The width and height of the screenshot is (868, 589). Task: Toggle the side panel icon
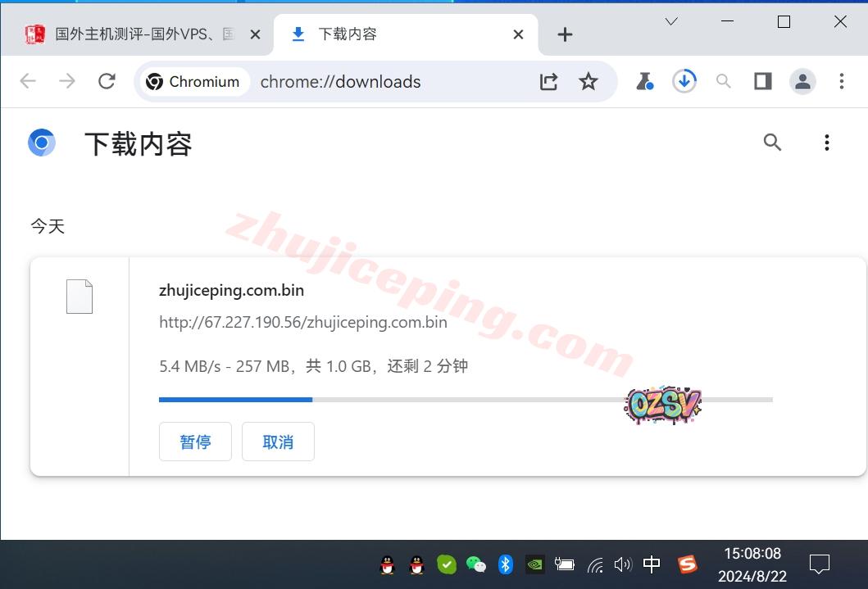coord(763,81)
